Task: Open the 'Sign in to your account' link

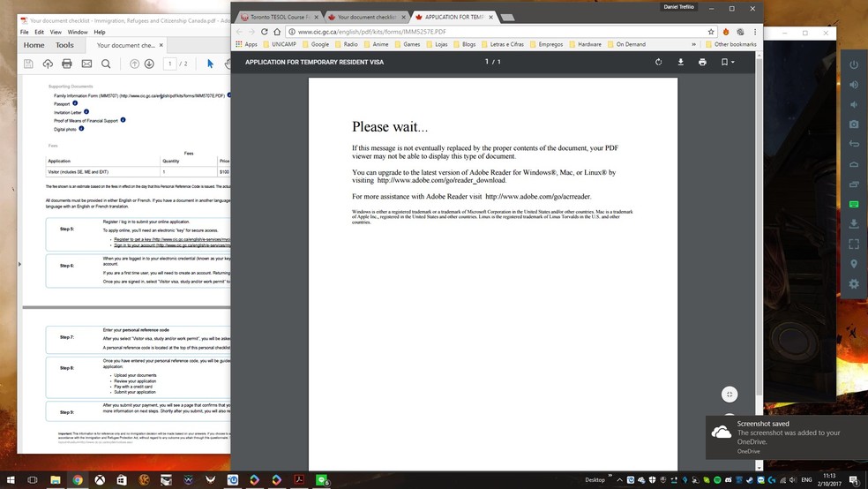Action: coord(172,244)
